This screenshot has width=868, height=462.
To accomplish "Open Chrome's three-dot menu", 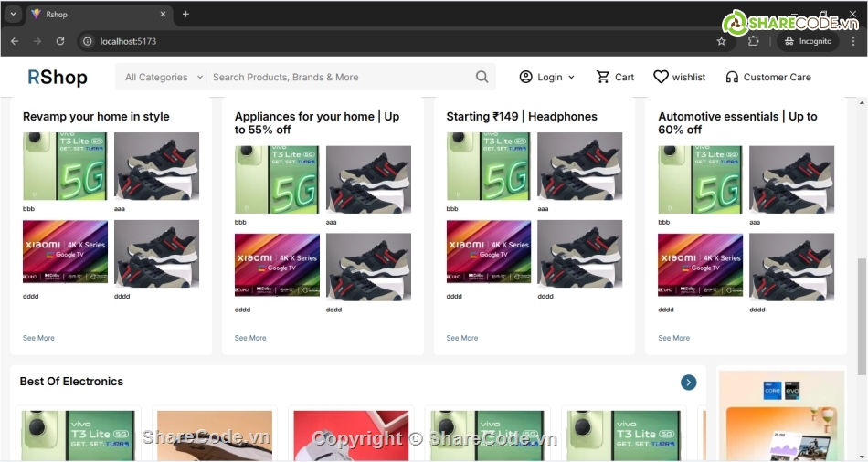I will [x=853, y=41].
